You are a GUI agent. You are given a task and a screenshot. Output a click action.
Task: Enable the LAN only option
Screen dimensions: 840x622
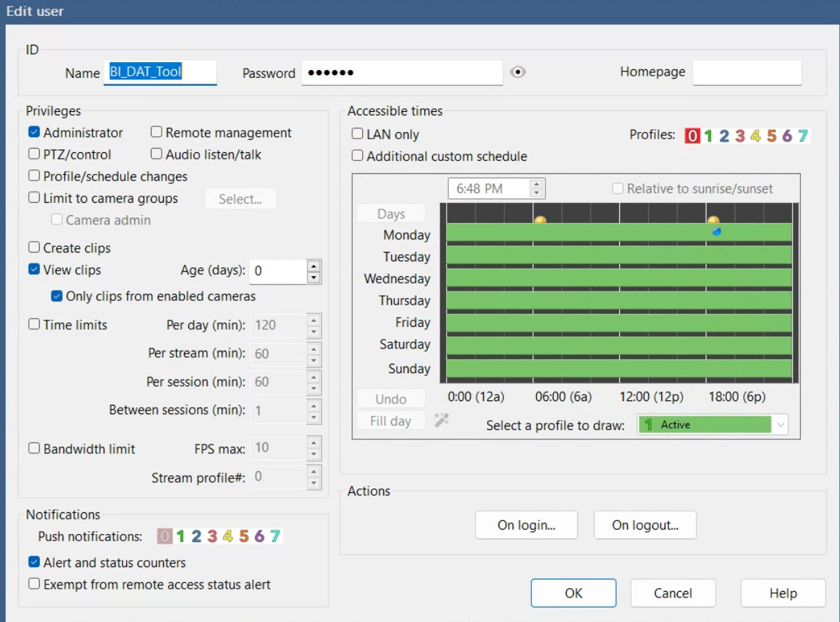[357, 134]
